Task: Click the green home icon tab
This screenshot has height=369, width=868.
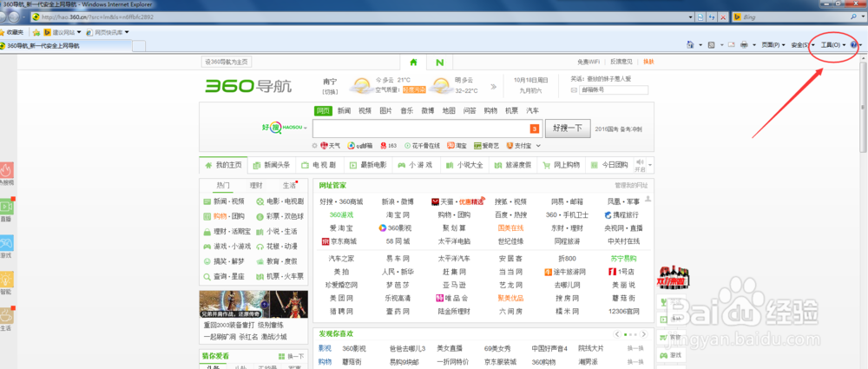Action: [413, 62]
